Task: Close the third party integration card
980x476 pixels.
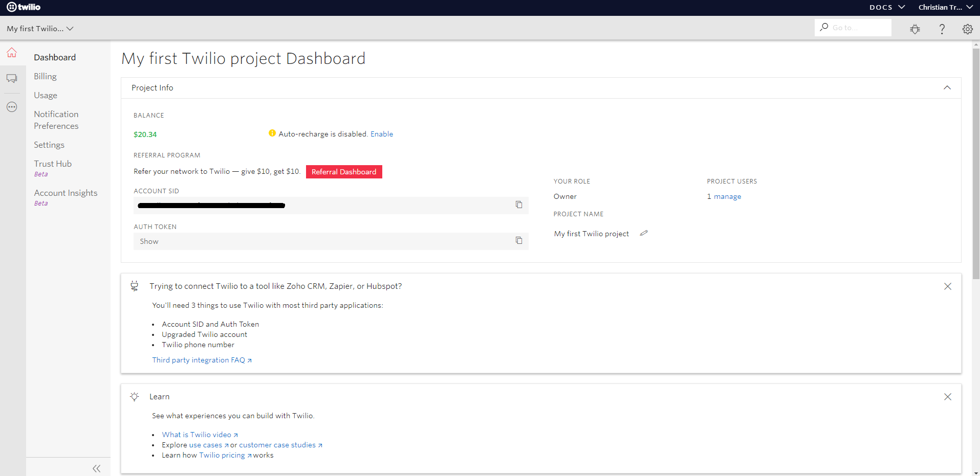Action: coord(948,286)
